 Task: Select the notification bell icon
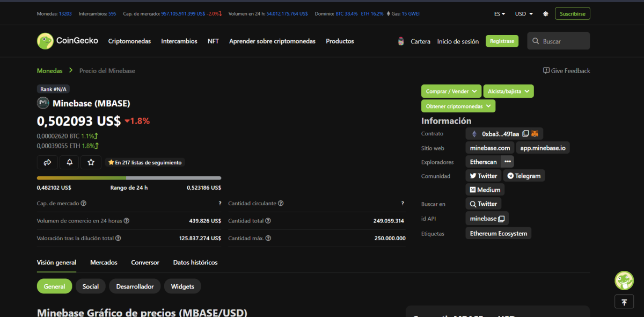(69, 162)
